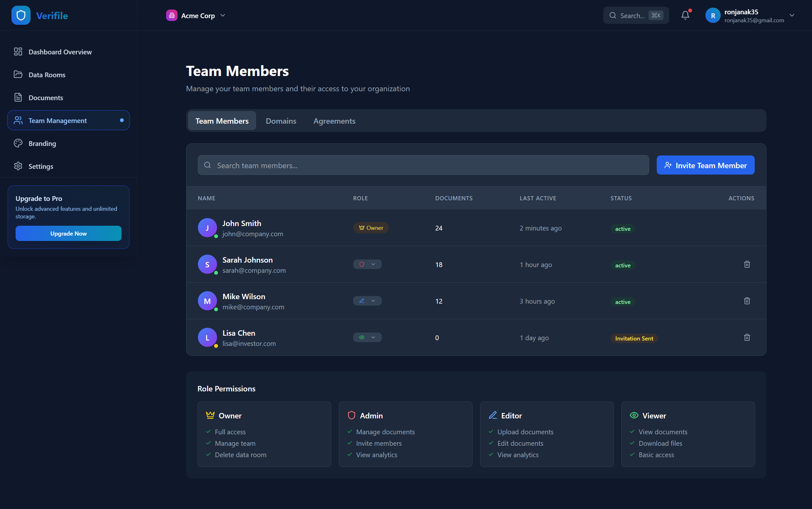
Task: Switch to the Domains tab
Action: point(281,121)
